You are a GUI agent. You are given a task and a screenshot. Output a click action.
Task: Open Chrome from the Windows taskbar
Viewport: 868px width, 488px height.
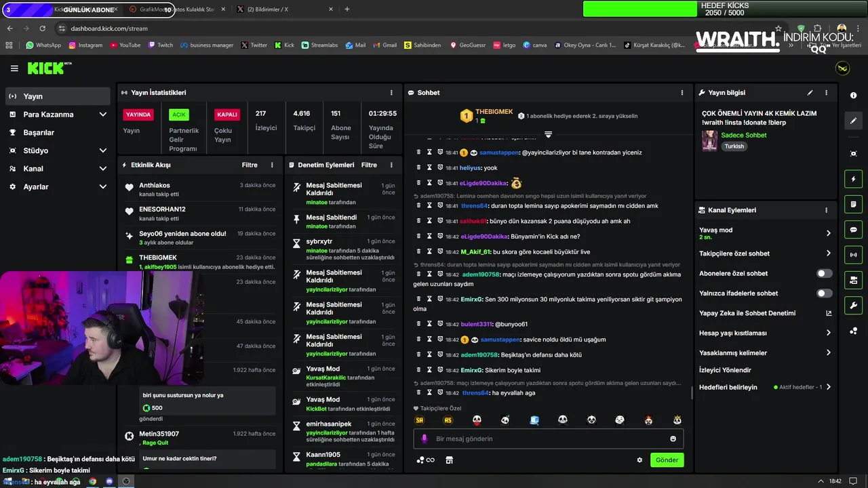tap(92, 481)
